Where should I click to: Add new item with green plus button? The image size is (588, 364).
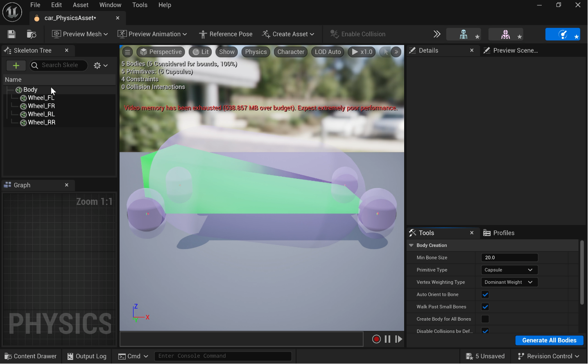coord(16,65)
